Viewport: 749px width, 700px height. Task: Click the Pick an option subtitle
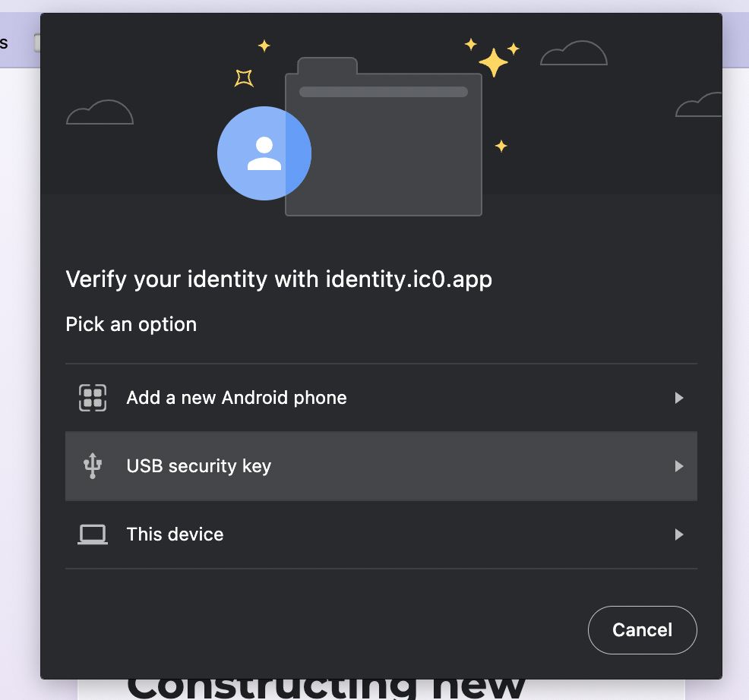tap(131, 325)
